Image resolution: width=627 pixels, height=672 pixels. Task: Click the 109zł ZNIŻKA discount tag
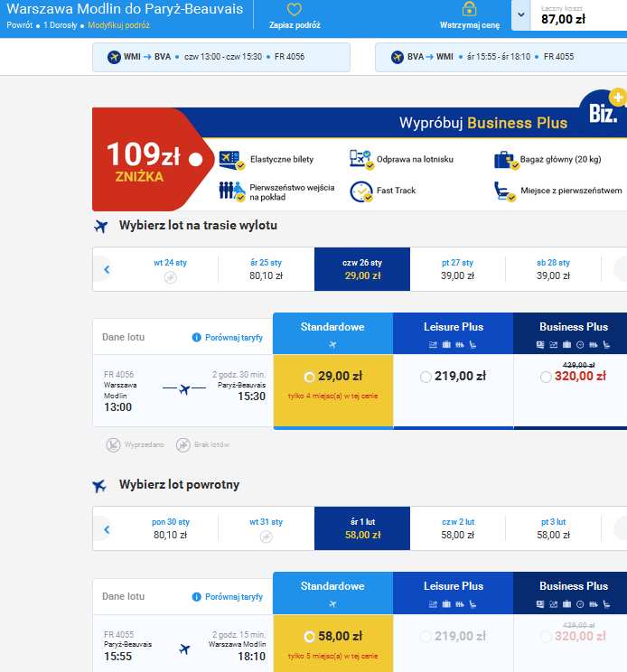coord(153,160)
